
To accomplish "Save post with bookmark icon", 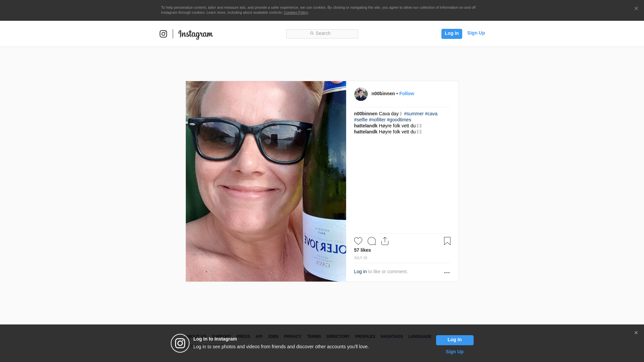I will click(x=447, y=241).
